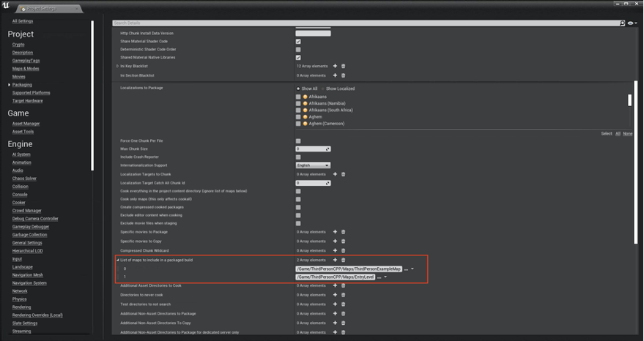Browse for ThirdPersonExampleMap path with ellipsis button

point(406,269)
